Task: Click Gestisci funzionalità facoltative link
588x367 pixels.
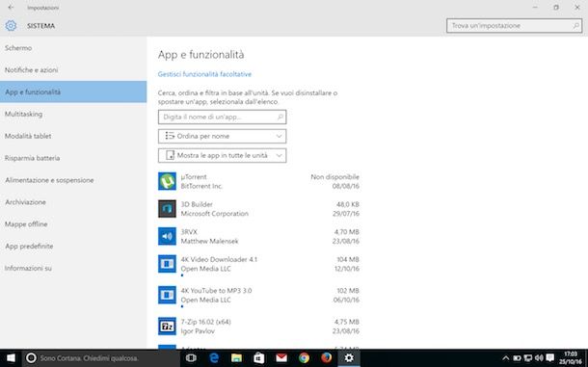Action: point(204,74)
